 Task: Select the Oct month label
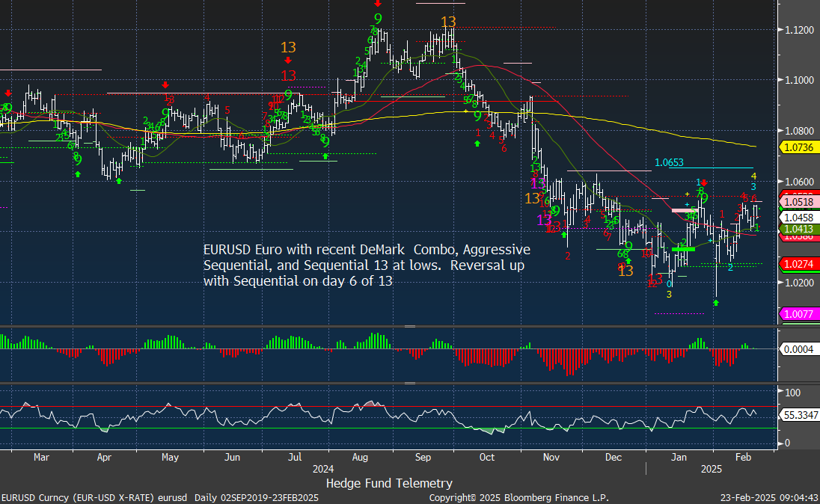tap(487, 457)
